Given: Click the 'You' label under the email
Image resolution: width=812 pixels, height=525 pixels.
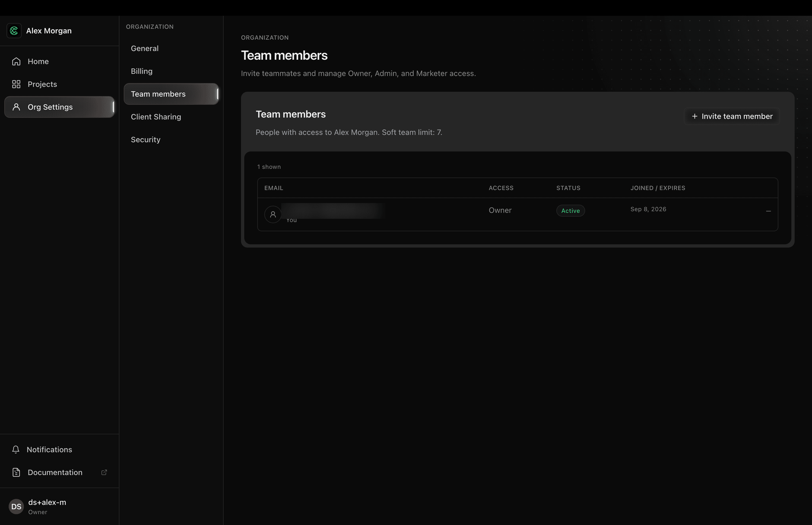Looking at the screenshot, I should pyautogui.click(x=291, y=220).
